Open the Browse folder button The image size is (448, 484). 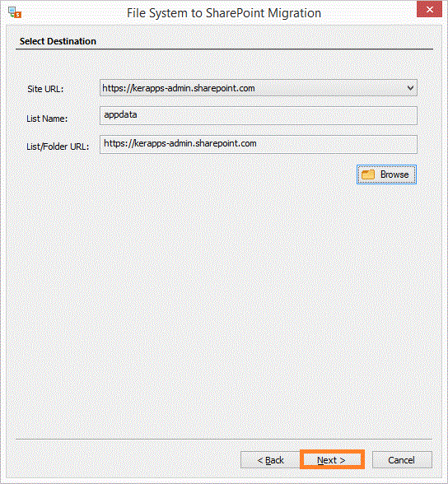pyautogui.click(x=386, y=175)
